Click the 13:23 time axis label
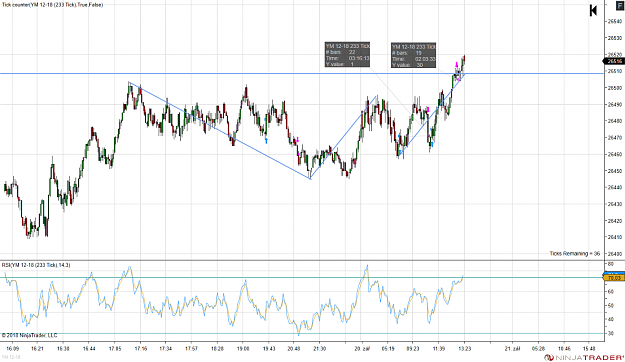Image resolution: width=625 pixels, height=362 pixels. point(464,348)
